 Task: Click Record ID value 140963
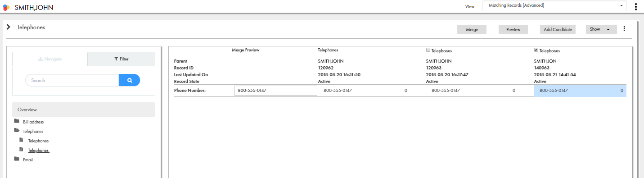click(x=541, y=68)
